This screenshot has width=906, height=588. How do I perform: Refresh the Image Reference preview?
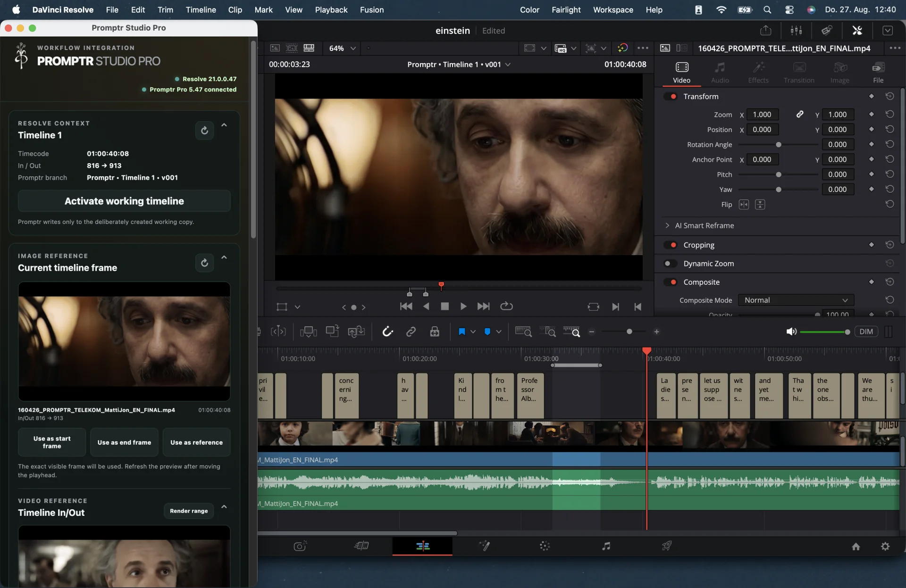[204, 263]
